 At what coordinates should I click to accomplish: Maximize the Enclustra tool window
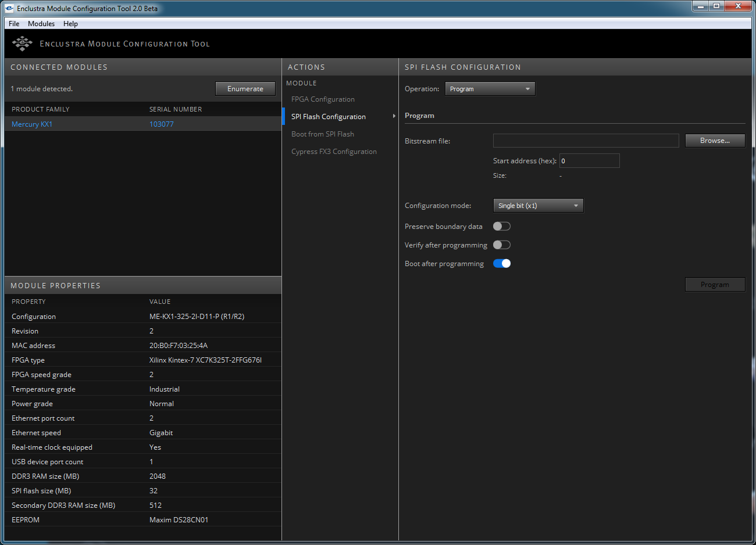coord(716,6)
